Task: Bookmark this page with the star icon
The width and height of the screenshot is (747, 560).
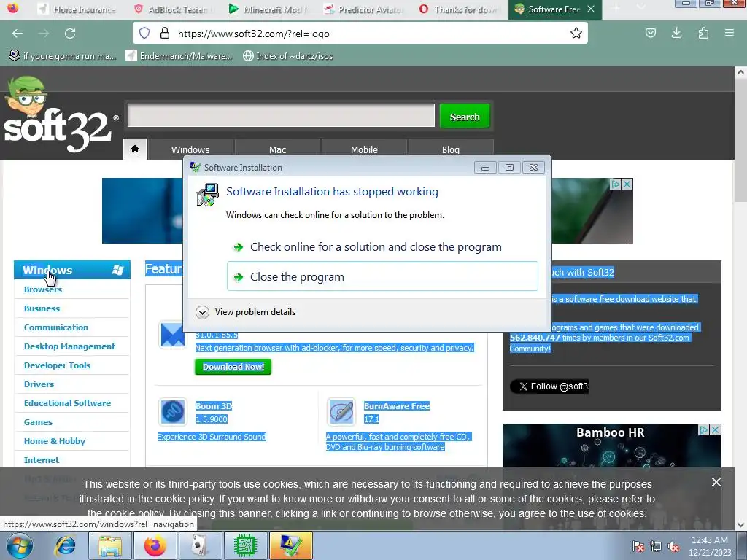Action: [x=576, y=34]
